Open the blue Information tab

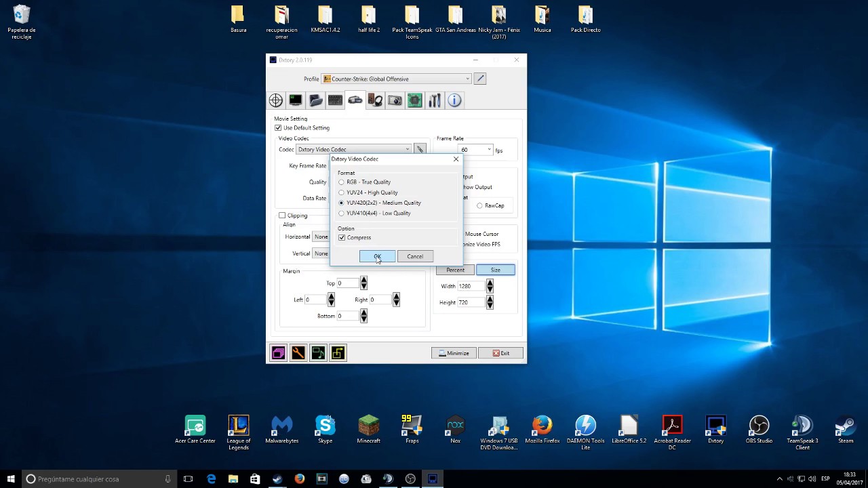454,100
